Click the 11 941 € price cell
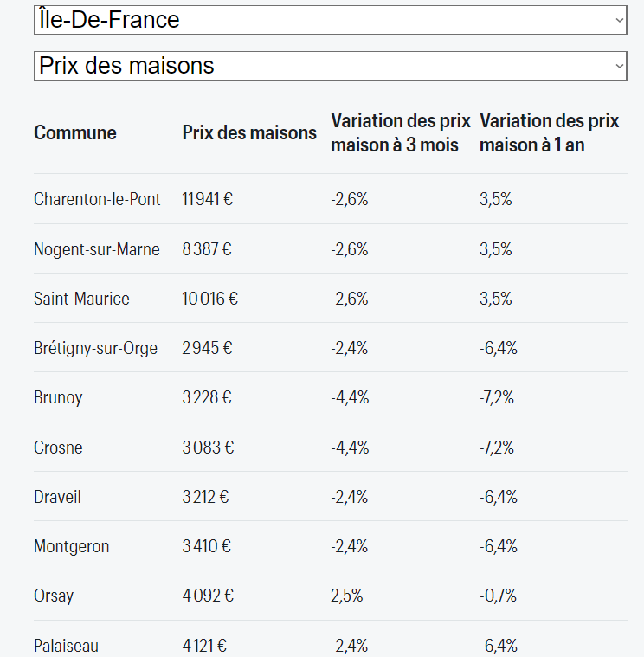 pos(208,199)
